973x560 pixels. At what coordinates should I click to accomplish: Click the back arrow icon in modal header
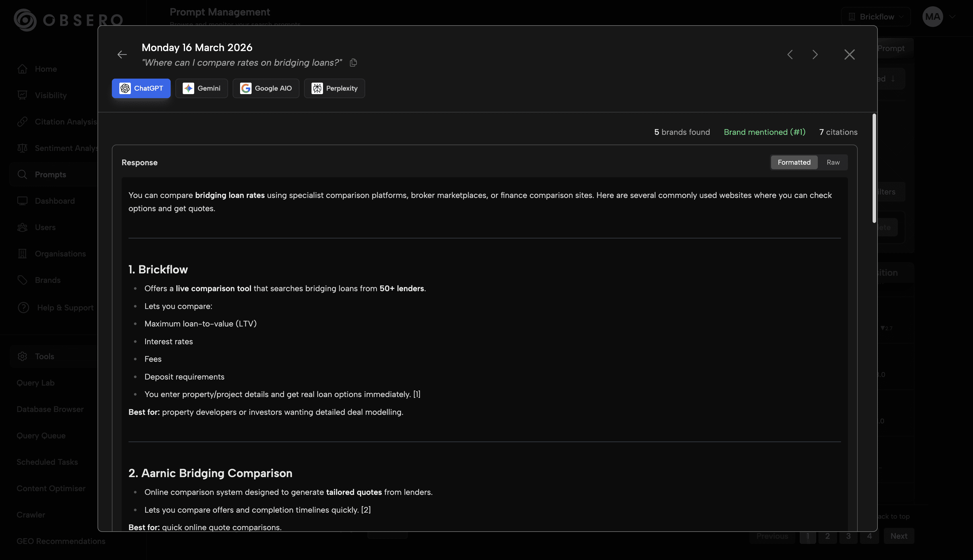point(122,55)
